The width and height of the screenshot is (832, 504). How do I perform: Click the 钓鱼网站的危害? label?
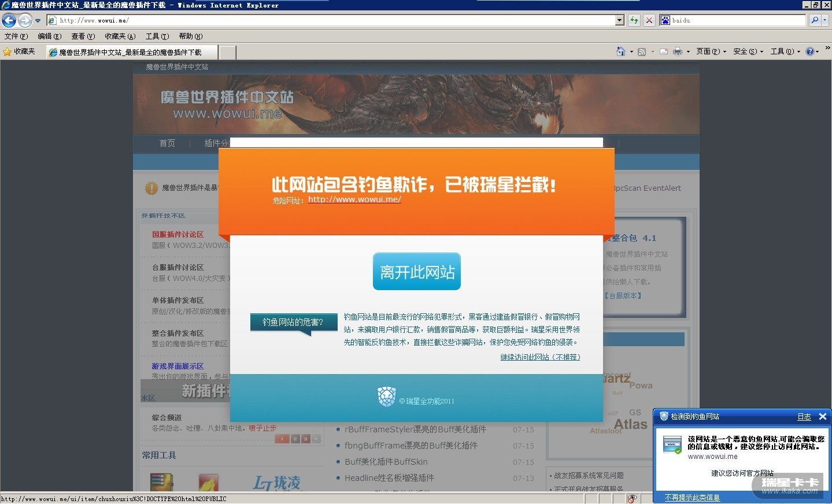click(x=293, y=322)
